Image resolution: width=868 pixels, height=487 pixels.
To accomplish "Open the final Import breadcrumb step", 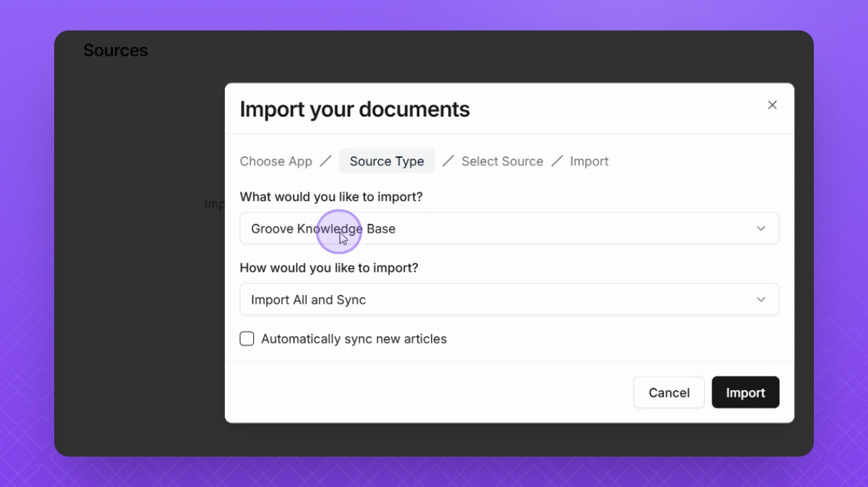I will tap(589, 162).
